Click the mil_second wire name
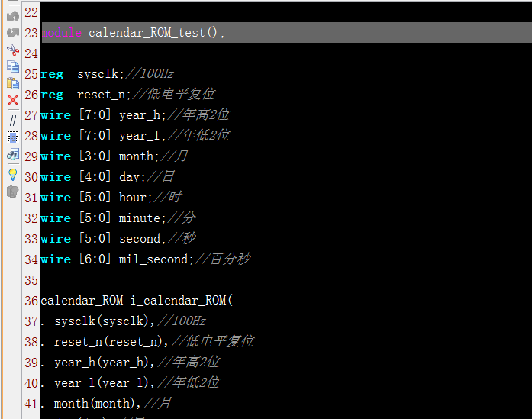This screenshot has width=532, height=419. tap(153, 259)
